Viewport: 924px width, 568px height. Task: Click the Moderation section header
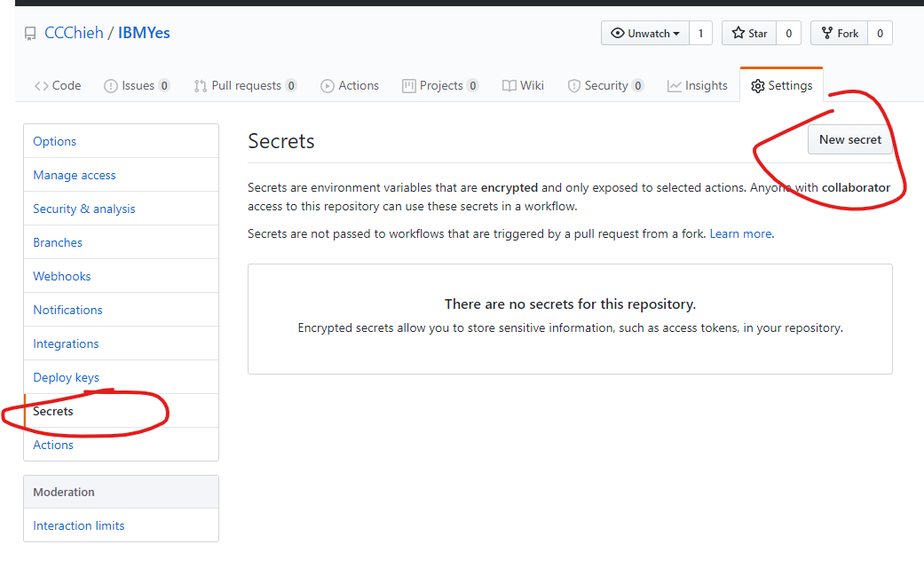pos(121,492)
